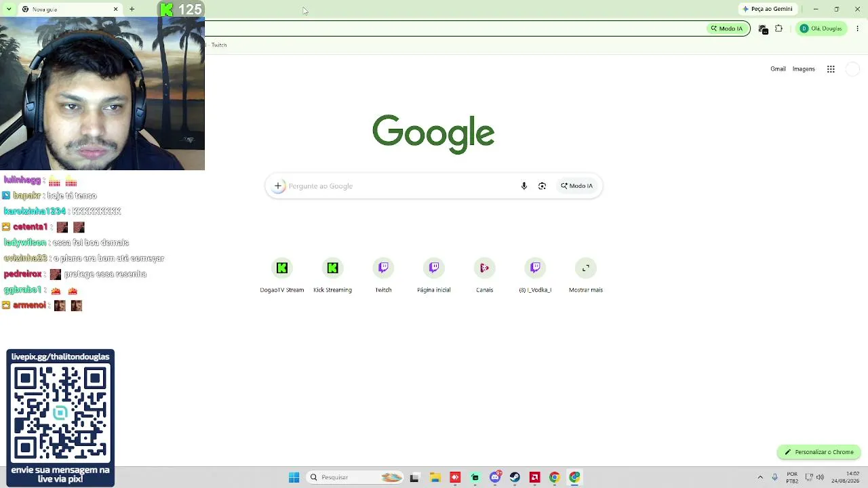The height and width of the screenshot is (488, 868).
Task: Click Modo IA in the address bar
Action: point(727,28)
